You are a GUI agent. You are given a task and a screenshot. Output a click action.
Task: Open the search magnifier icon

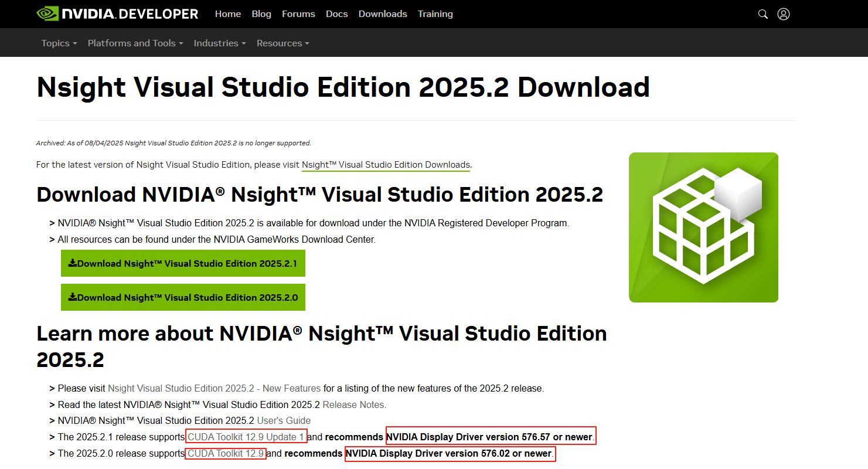[763, 14]
